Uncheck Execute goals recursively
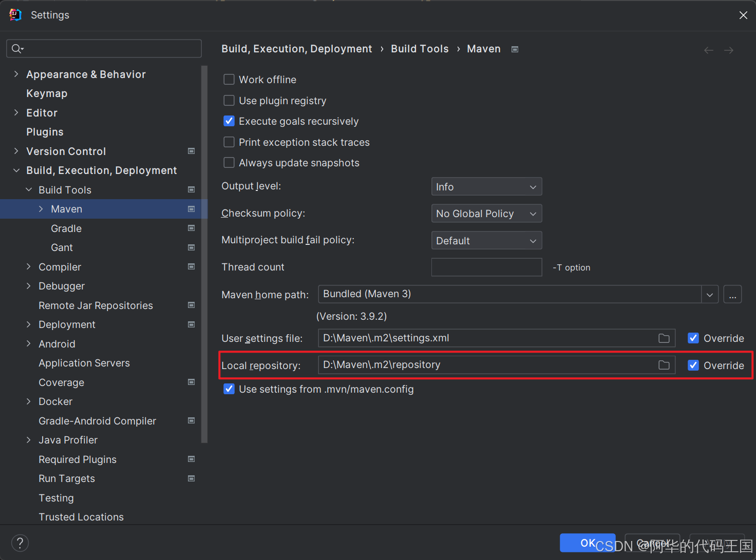The height and width of the screenshot is (560, 756). tap(229, 121)
